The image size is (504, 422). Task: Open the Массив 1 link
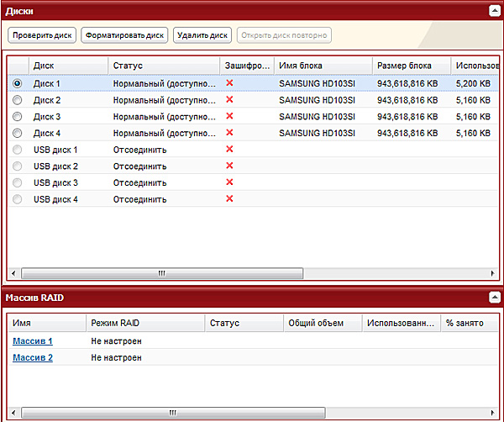coord(33,341)
